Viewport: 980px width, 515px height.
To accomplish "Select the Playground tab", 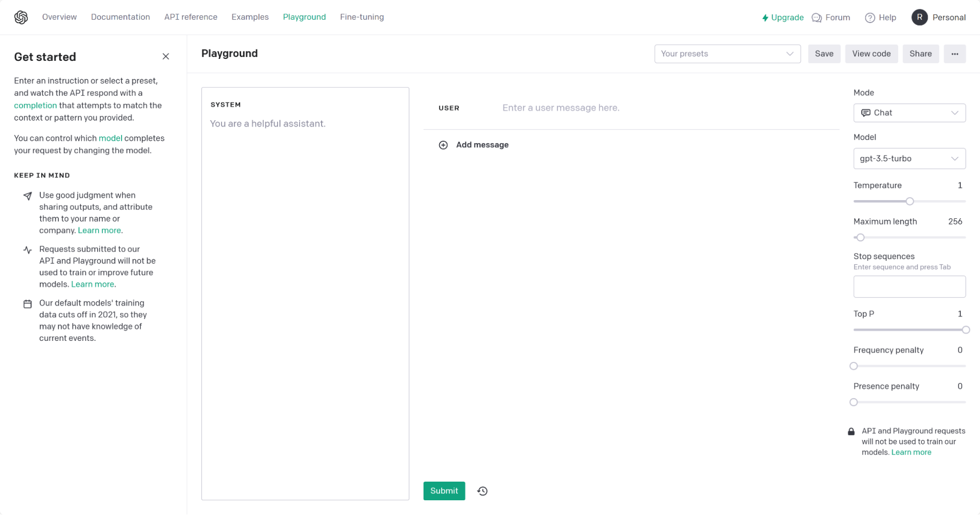I will (x=304, y=17).
